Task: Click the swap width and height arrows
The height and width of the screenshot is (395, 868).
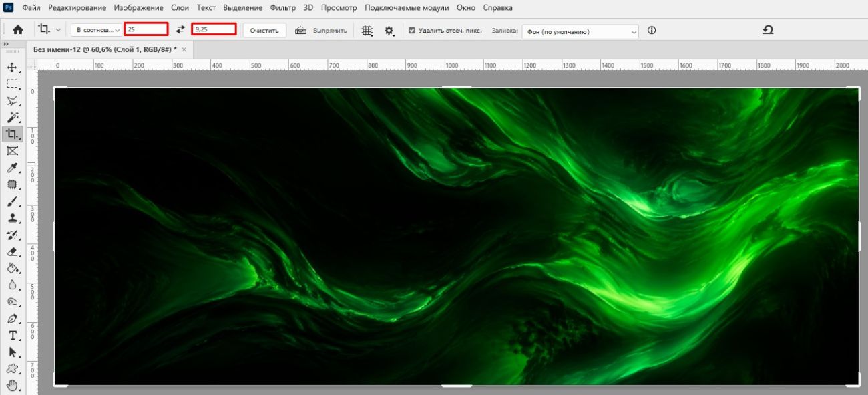Action: (180, 30)
